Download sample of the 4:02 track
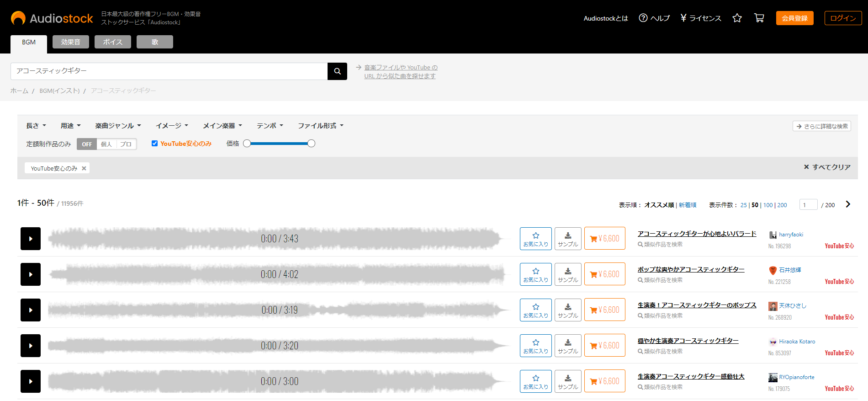This screenshot has height=401, width=868. [x=568, y=274]
